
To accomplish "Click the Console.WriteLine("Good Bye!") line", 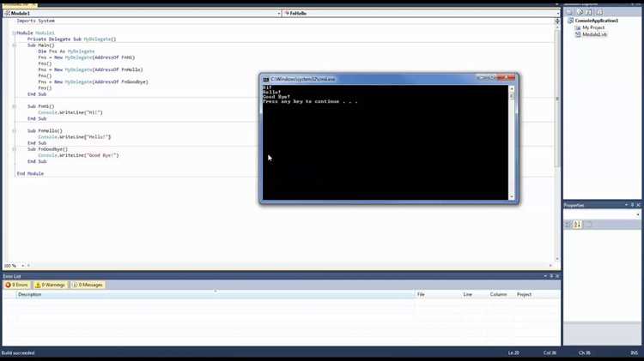I will click(x=78, y=155).
